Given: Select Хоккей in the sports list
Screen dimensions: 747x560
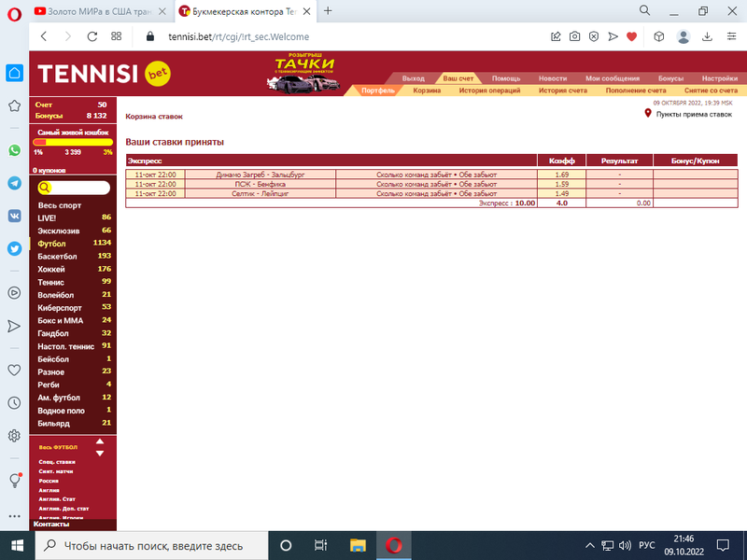Looking at the screenshot, I should coord(53,269).
